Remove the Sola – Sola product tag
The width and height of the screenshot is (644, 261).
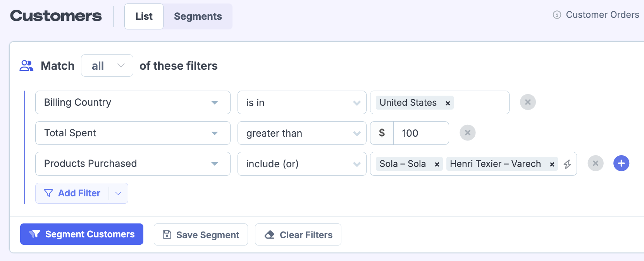(437, 164)
